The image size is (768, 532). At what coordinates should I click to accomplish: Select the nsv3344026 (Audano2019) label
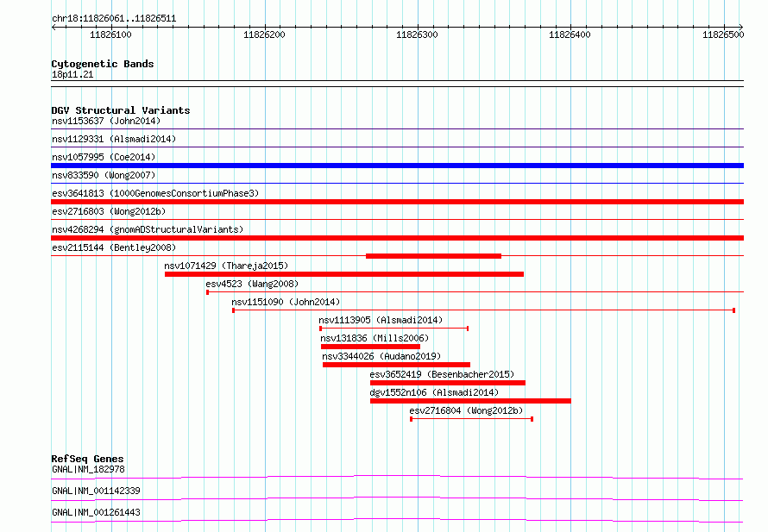381,356
